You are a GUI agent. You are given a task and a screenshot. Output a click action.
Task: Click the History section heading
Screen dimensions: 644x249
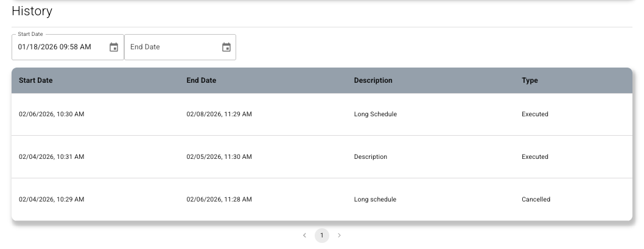click(x=32, y=11)
